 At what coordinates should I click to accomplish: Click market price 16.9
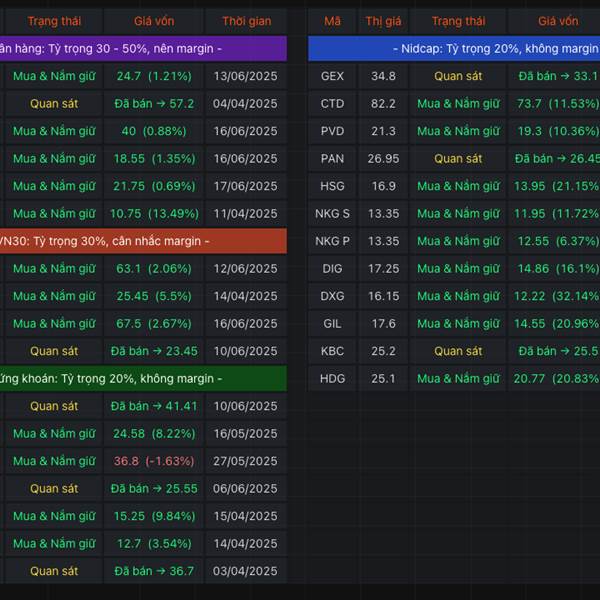(383, 186)
